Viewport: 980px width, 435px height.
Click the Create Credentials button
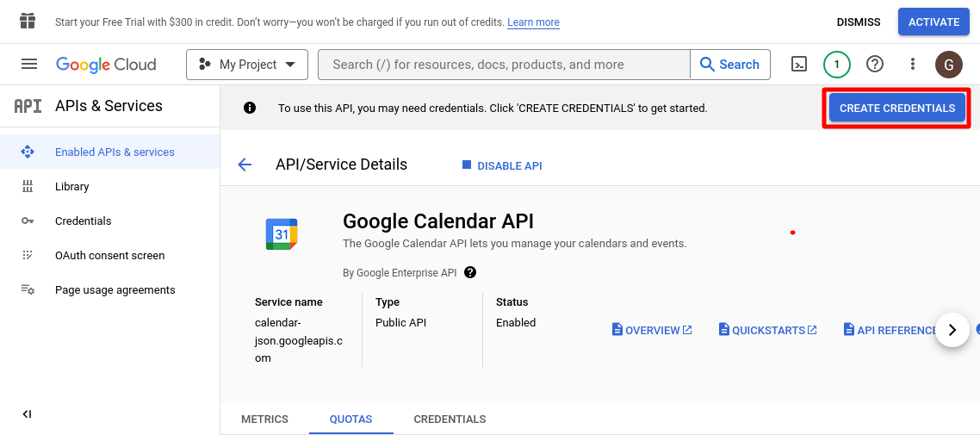896,108
